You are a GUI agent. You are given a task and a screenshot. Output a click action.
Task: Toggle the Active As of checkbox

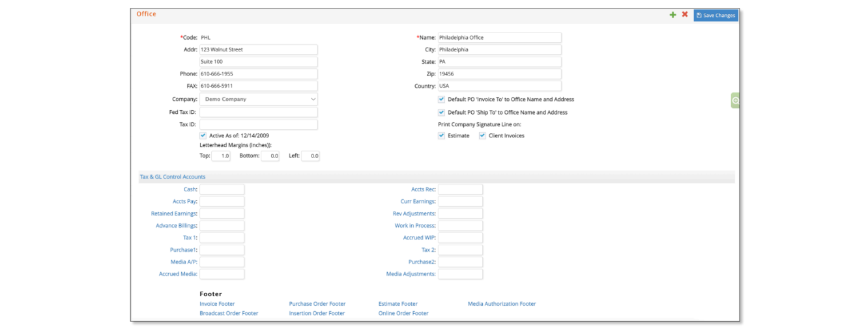coord(203,135)
